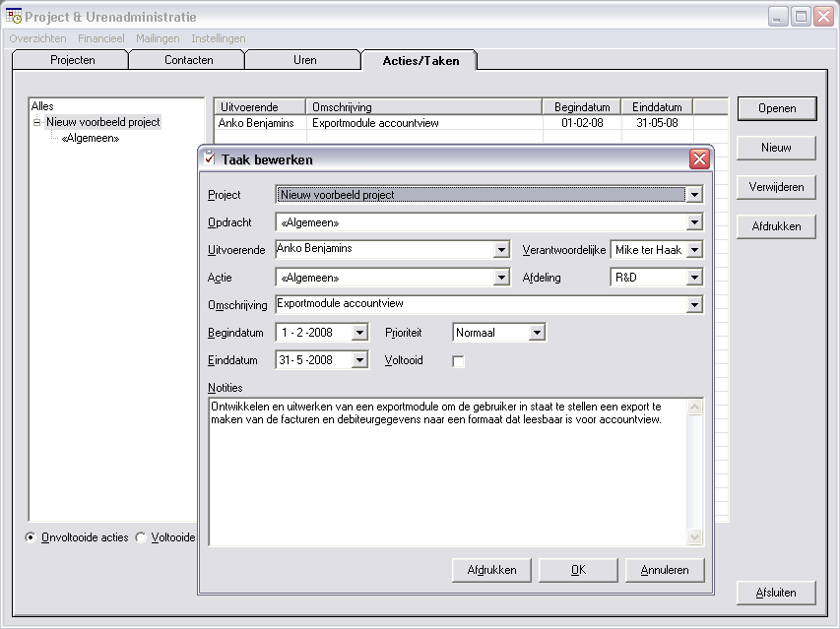This screenshot has width=840, height=629.
Task: Select the Alles tree item
Action: pyautogui.click(x=42, y=106)
